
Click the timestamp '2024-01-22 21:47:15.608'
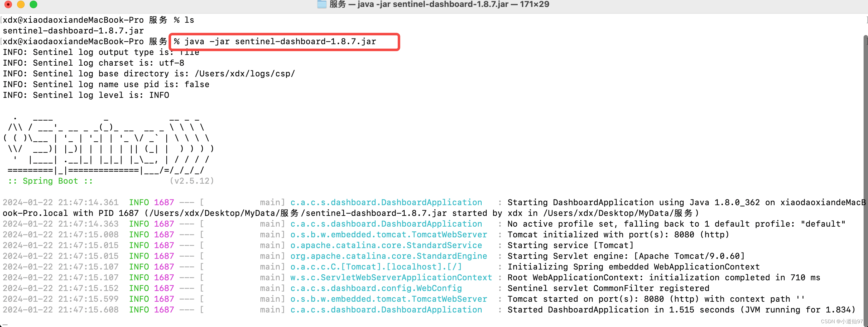[x=61, y=310]
